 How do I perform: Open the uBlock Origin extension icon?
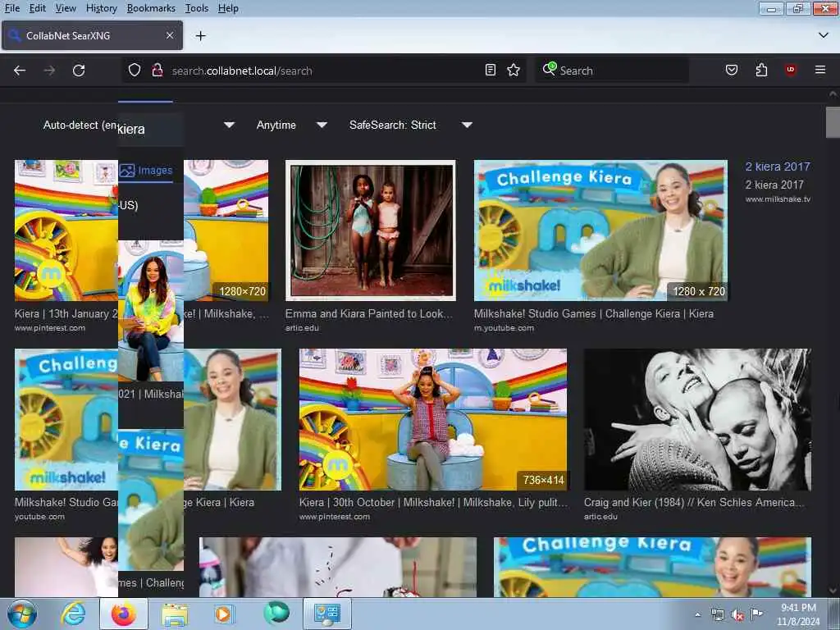790,70
